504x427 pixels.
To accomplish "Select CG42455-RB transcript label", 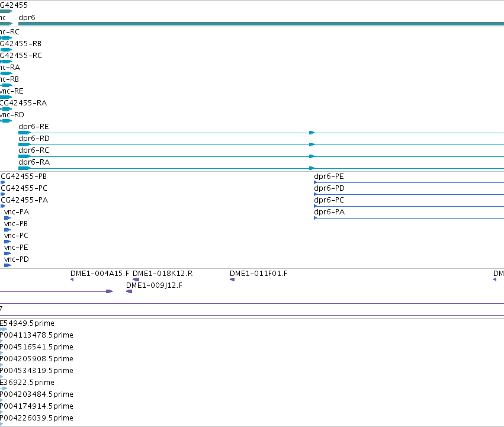I will click(21, 44).
